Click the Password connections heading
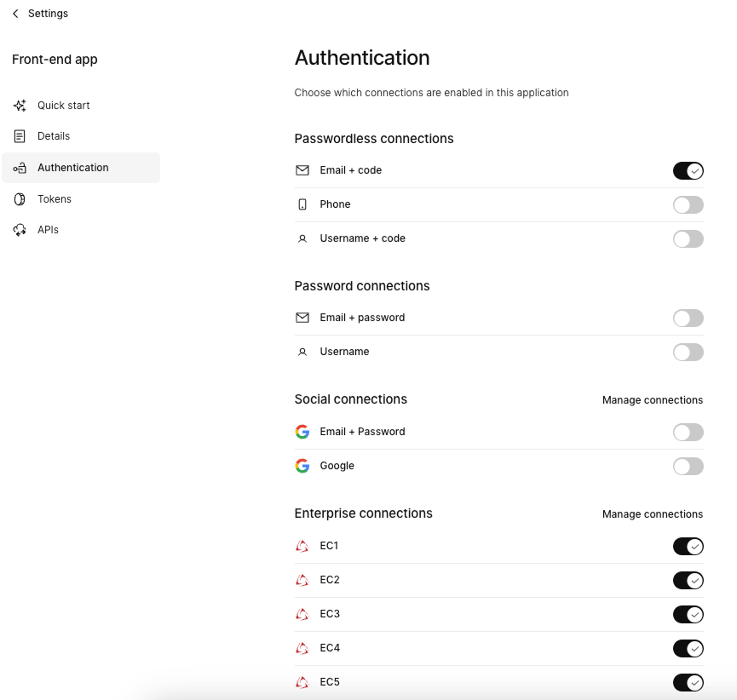 (362, 286)
